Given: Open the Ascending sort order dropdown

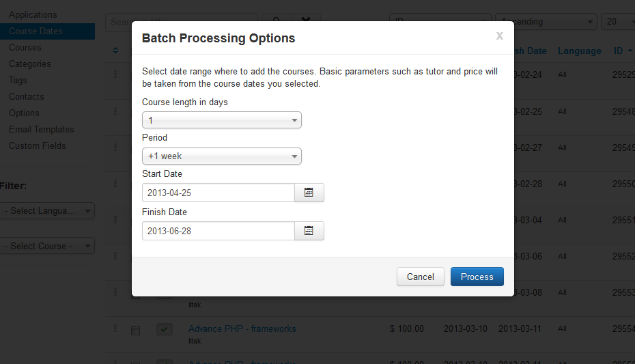Looking at the screenshot, I should (x=546, y=21).
